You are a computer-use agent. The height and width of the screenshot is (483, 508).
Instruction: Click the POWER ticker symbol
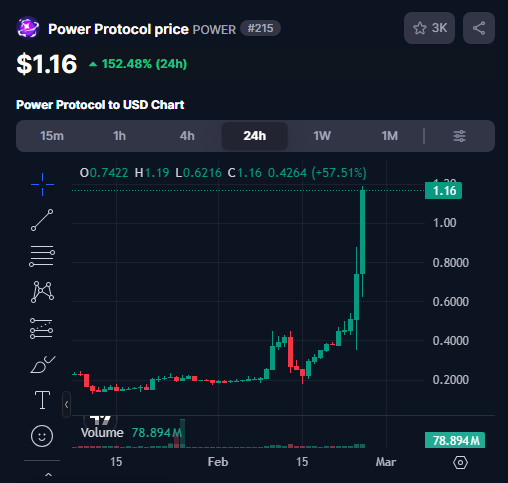point(214,30)
